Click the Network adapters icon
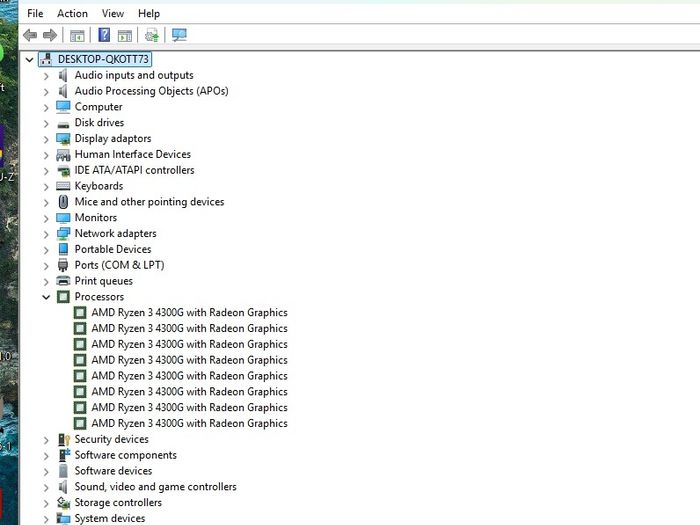 pos(63,233)
